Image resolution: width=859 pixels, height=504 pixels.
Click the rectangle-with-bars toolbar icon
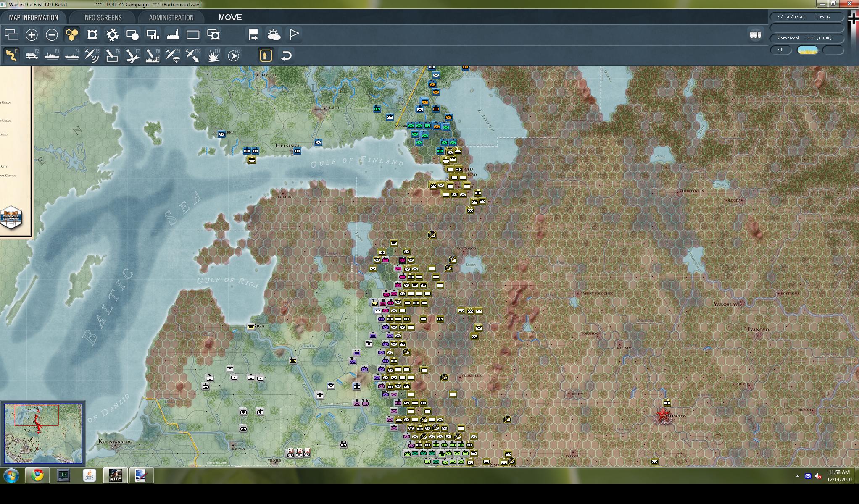[x=153, y=34]
